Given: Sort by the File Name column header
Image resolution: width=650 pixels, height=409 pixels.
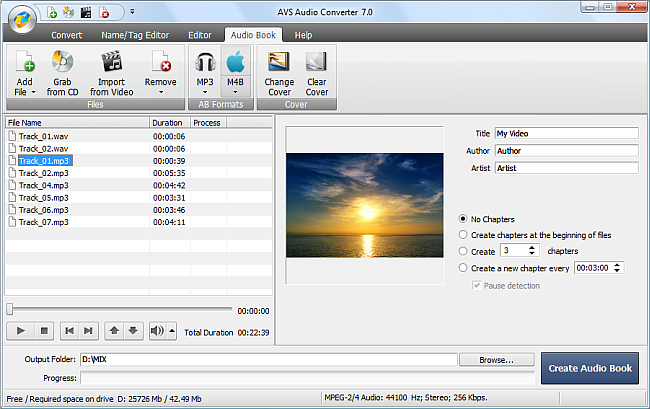Looking at the screenshot, I should point(77,123).
